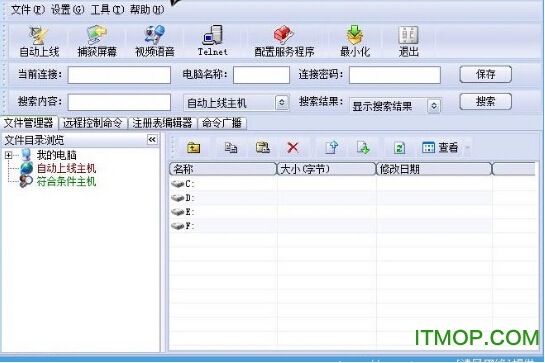Click the download file icon

(x=363, y=148)
